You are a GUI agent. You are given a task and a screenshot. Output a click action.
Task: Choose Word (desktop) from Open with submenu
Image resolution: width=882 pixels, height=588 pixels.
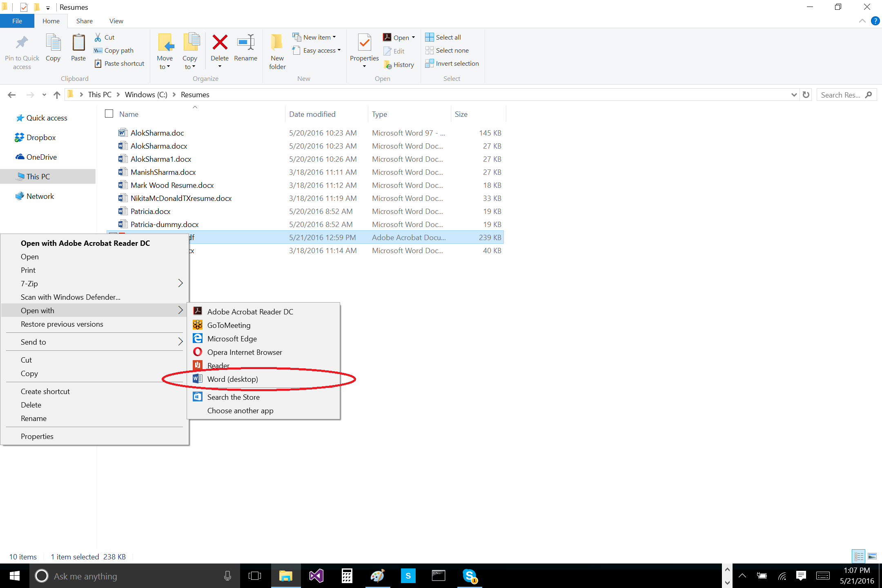[x=232, y=379]
